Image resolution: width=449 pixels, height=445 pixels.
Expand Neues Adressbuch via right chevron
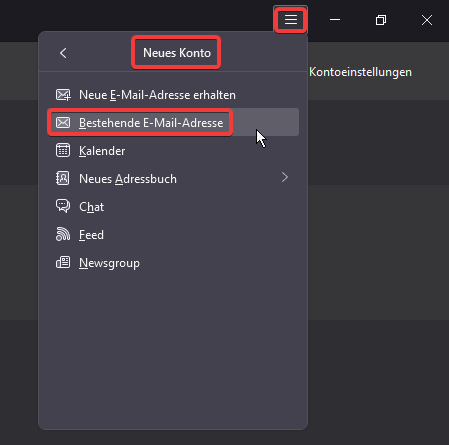coord(285,177)
